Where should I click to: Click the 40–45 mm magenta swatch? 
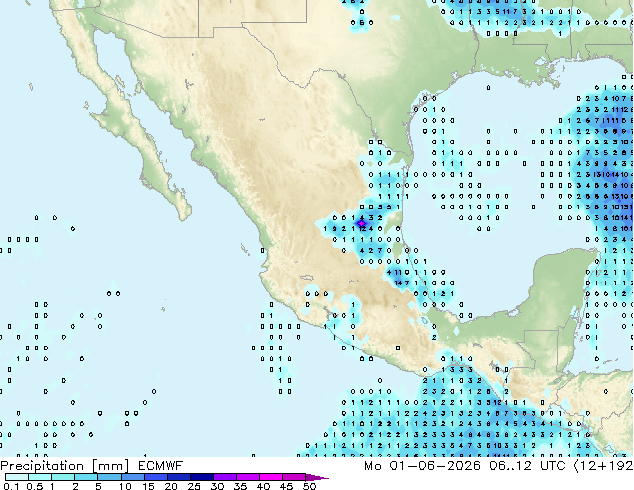click(x=271, y=477)
